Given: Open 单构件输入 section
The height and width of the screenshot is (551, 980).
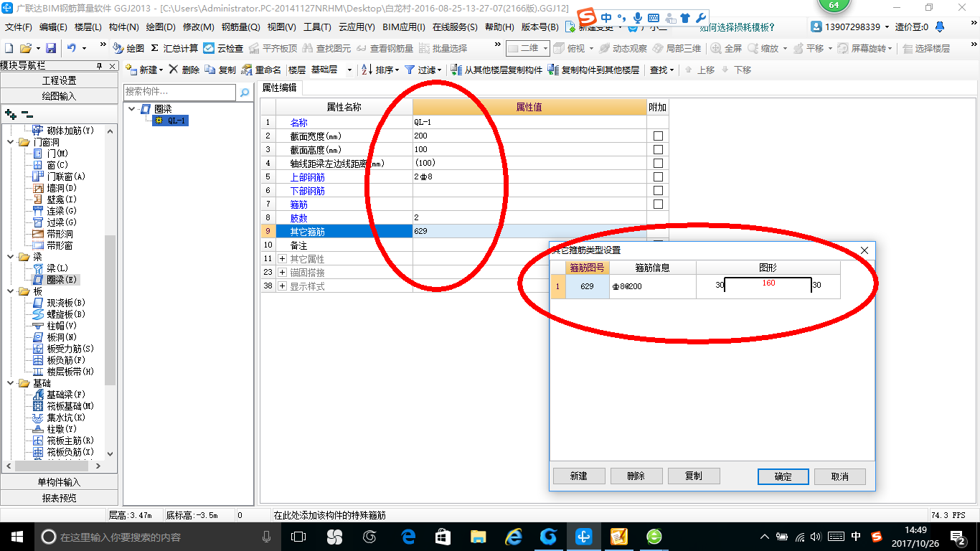Looking at the screenshot, I should click(x=59, y=482).
